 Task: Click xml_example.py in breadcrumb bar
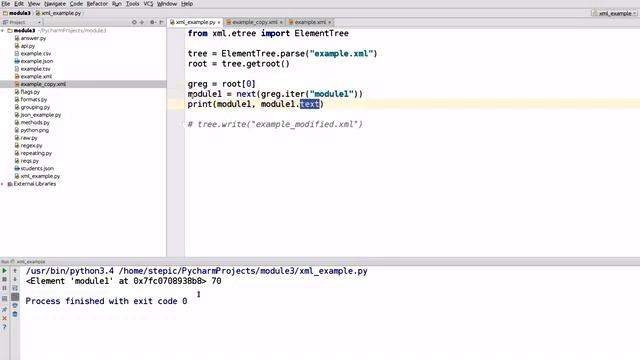click(58, 13)
